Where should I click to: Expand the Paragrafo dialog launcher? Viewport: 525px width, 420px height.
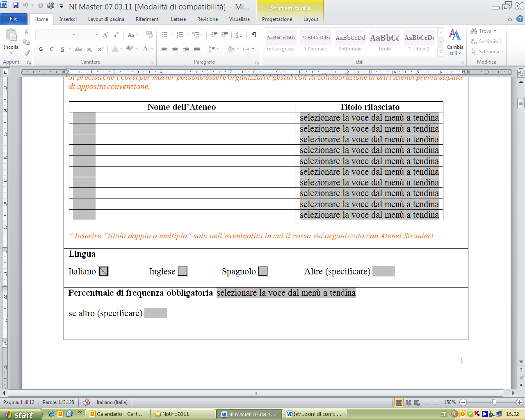(257, 62)
